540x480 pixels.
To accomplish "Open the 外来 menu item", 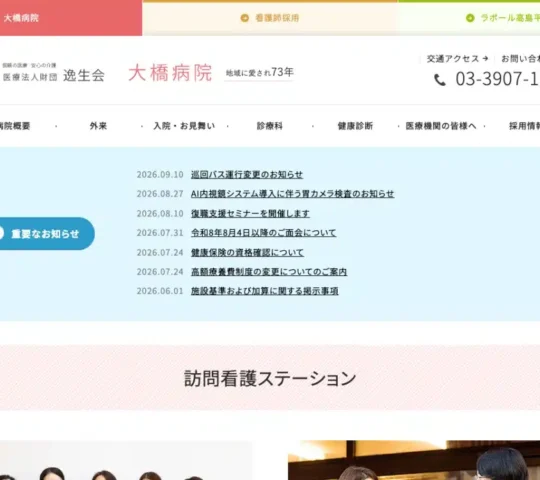I will pos(98,126).
